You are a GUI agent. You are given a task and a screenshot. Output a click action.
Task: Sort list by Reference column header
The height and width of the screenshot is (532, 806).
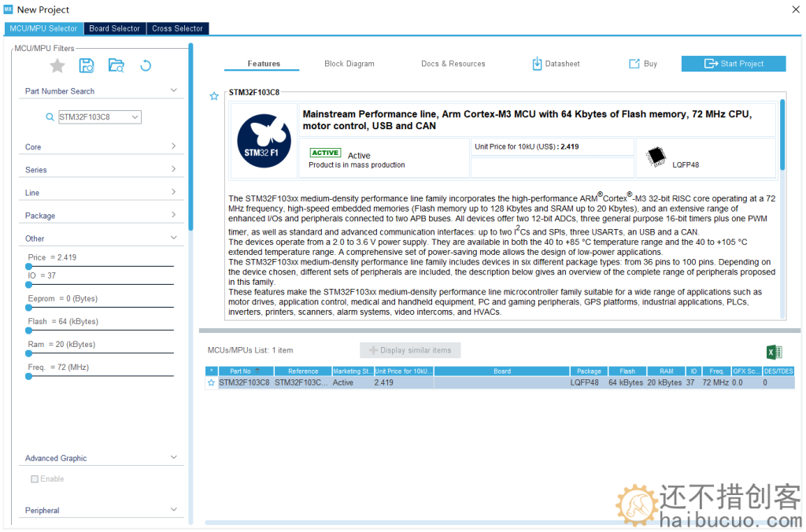(x=303, y=371)
